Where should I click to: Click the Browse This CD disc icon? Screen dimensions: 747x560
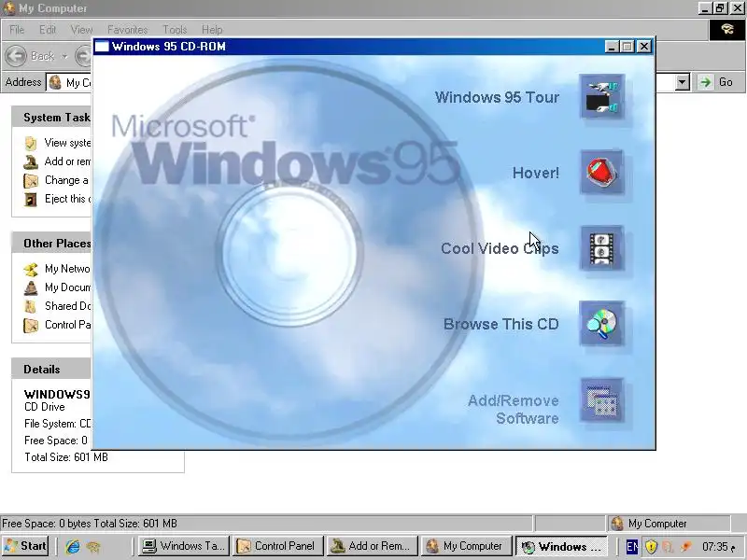(x=601, y=324)
